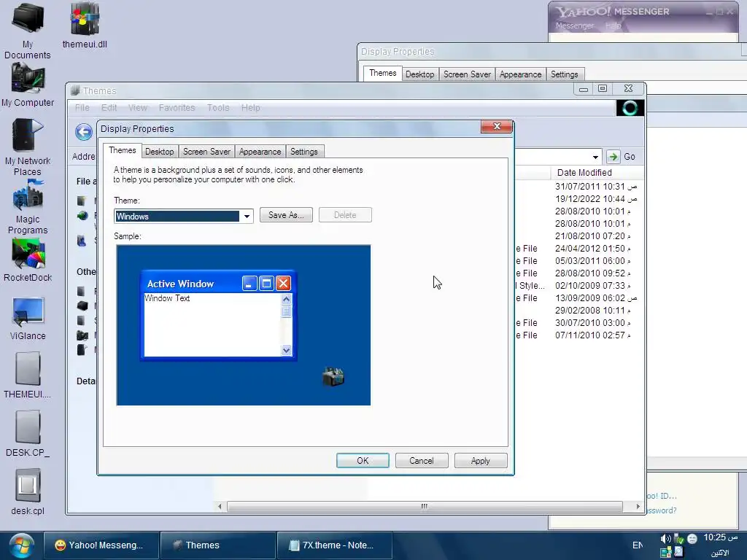Viewport: 747px width, 560px height.
Task: Select the Magic Programs desktop icon
Action: click(x=28, y=206)
